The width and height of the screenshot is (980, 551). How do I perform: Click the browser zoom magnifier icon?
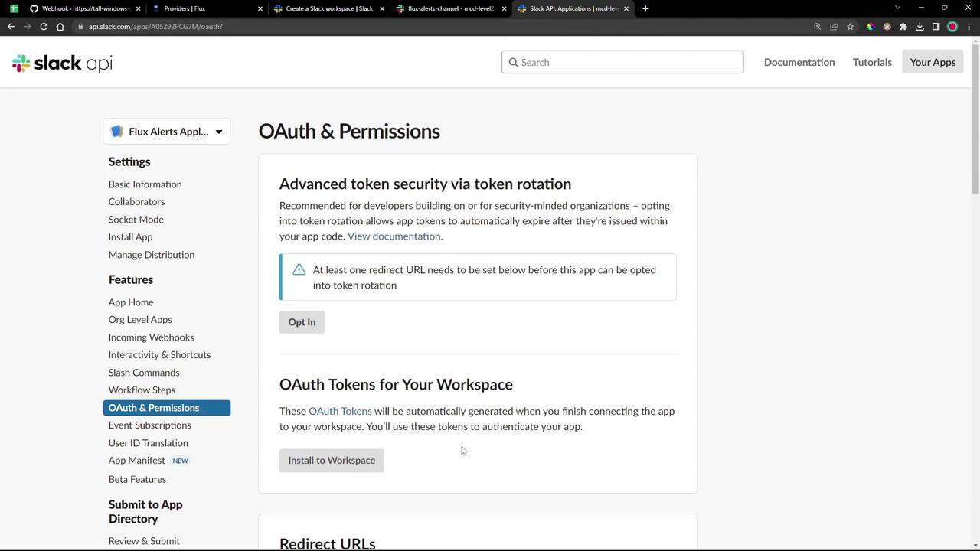pos(817,27)
